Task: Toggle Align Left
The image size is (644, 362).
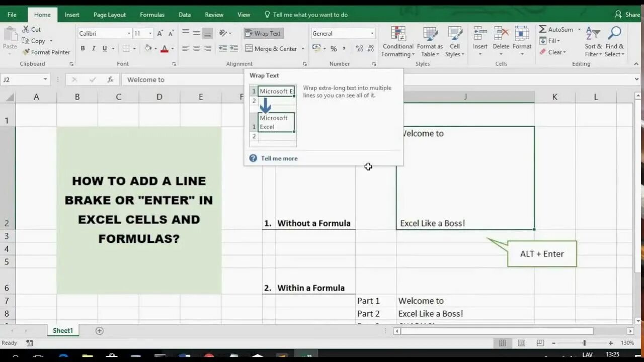Action: [186, 48]
